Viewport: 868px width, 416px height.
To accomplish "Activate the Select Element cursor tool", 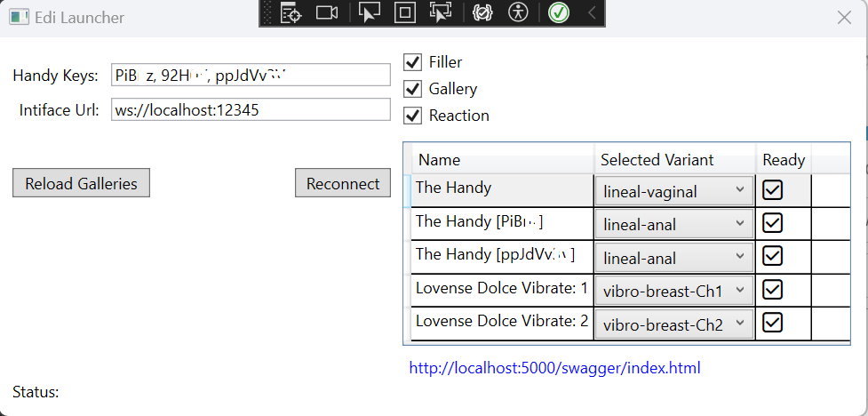I will 369,12.
